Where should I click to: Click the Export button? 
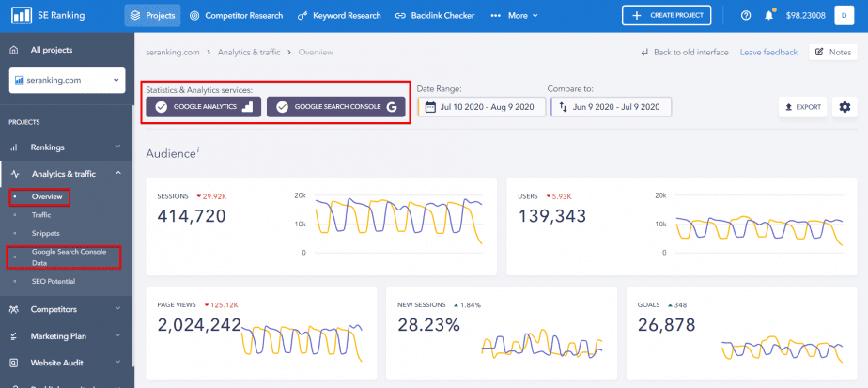click(x=802, y=107)
